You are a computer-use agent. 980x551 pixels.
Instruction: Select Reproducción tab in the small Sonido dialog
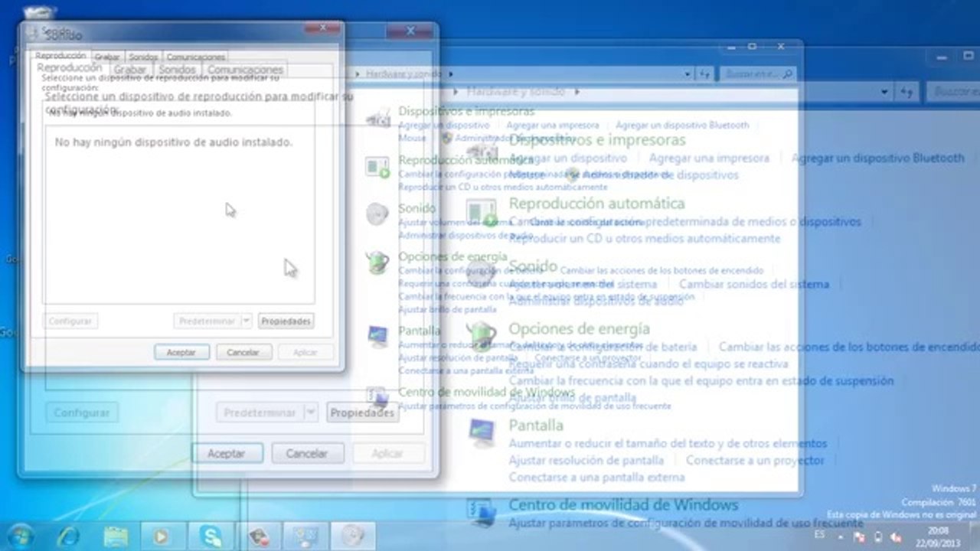(x=60, y=56)
